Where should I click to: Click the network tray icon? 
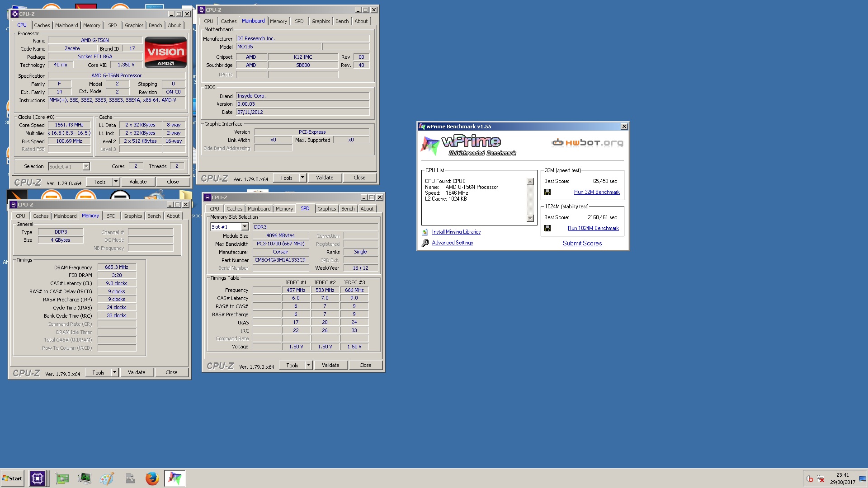(821, 479)
